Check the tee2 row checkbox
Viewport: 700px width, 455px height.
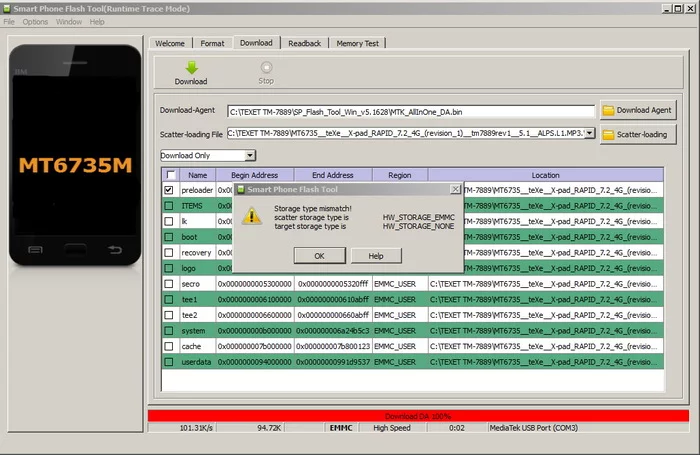pos(169,315)
